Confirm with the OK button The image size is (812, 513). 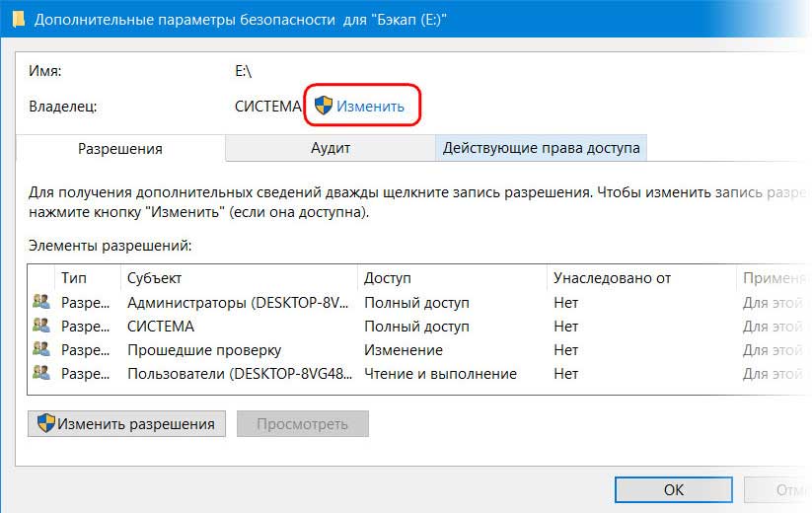pos(673,490)
